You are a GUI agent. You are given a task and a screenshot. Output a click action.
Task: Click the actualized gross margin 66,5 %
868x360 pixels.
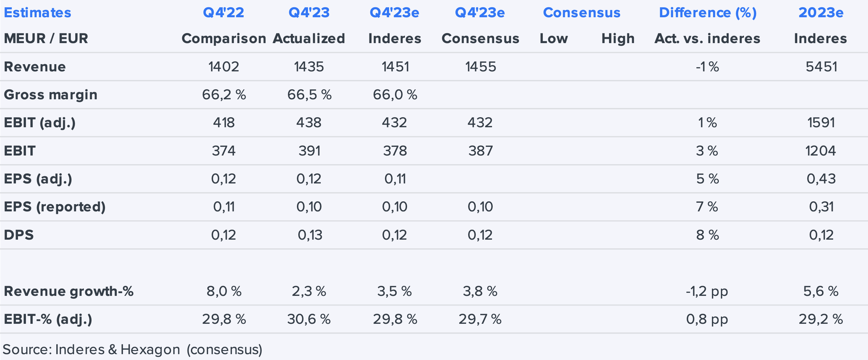pyautogui.click(x=309, y=94)
